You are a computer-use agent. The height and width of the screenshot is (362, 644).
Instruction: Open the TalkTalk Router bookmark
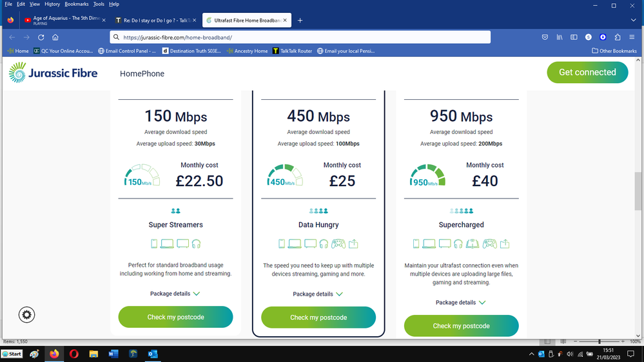pos(293,51)
